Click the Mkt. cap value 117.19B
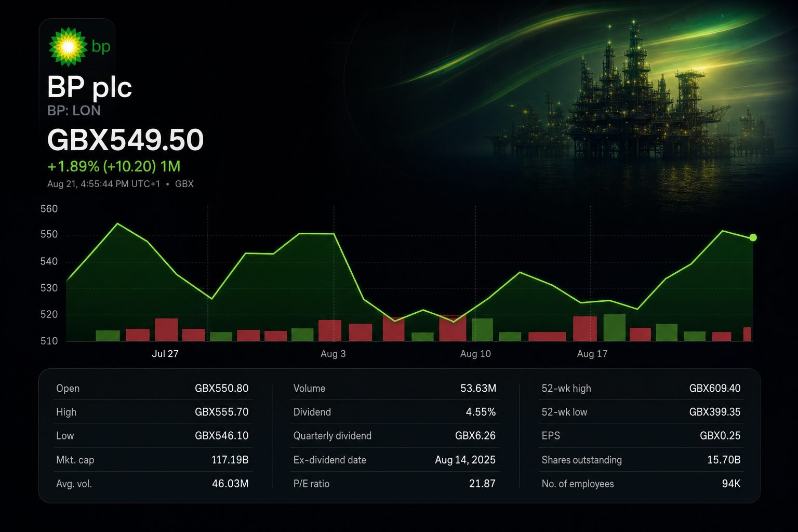The image size is (798, 532). (230, 460)
